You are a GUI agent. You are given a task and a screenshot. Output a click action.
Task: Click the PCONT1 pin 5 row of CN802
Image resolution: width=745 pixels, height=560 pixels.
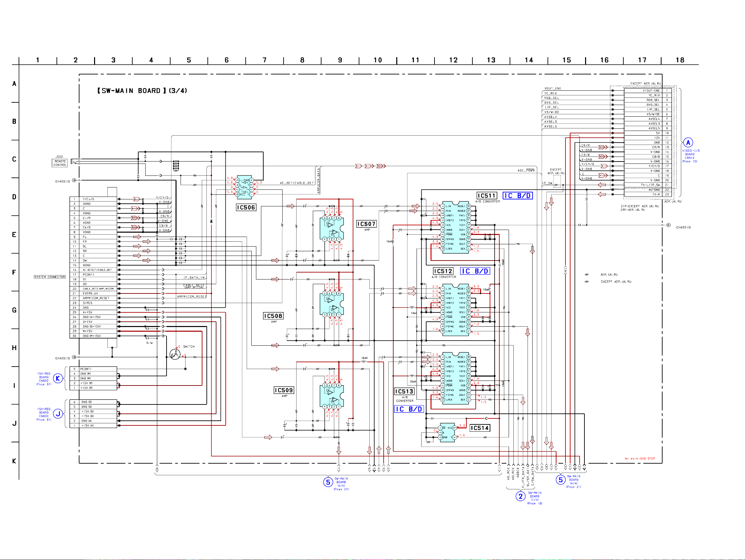(93, 369)
